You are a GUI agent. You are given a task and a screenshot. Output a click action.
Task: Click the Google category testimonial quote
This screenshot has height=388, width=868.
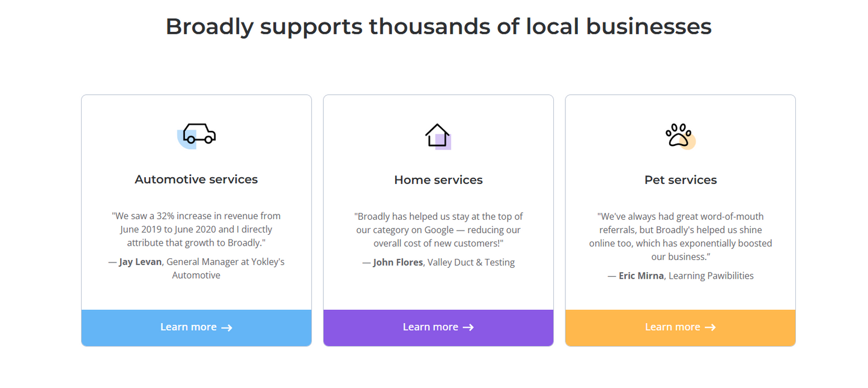[439, 229]
